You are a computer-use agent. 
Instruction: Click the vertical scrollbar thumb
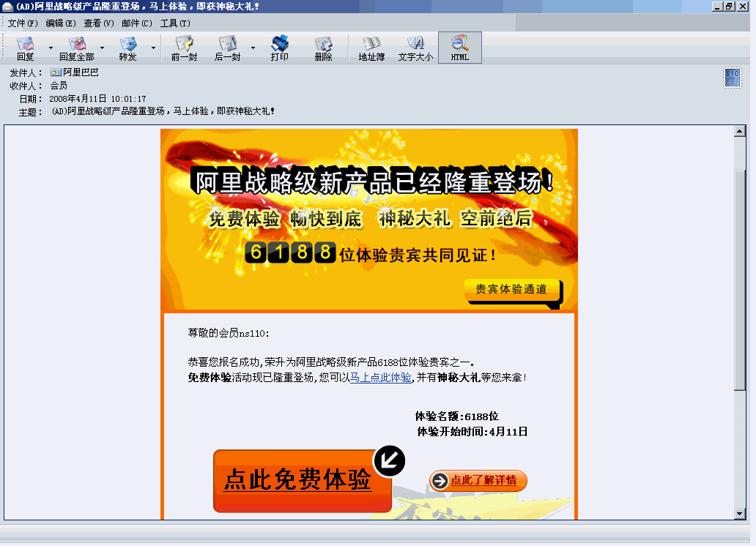[x=740, y=279]
